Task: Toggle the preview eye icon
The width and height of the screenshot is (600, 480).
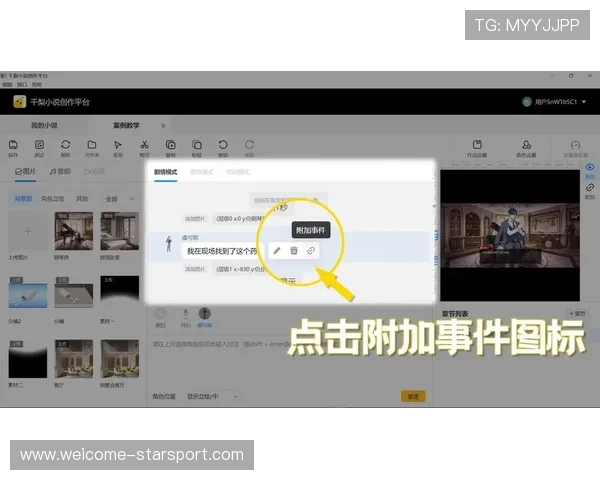Action: coord(590,167)
